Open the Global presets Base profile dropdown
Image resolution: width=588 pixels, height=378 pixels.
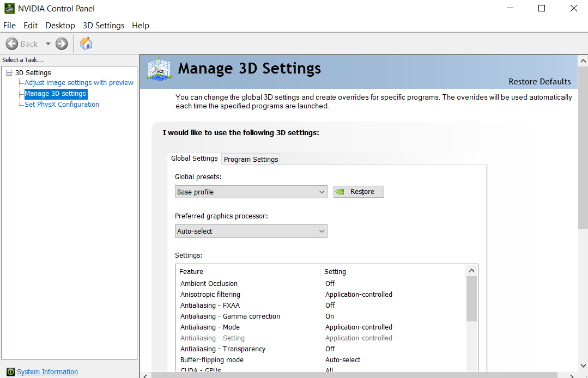click(251, 192)
